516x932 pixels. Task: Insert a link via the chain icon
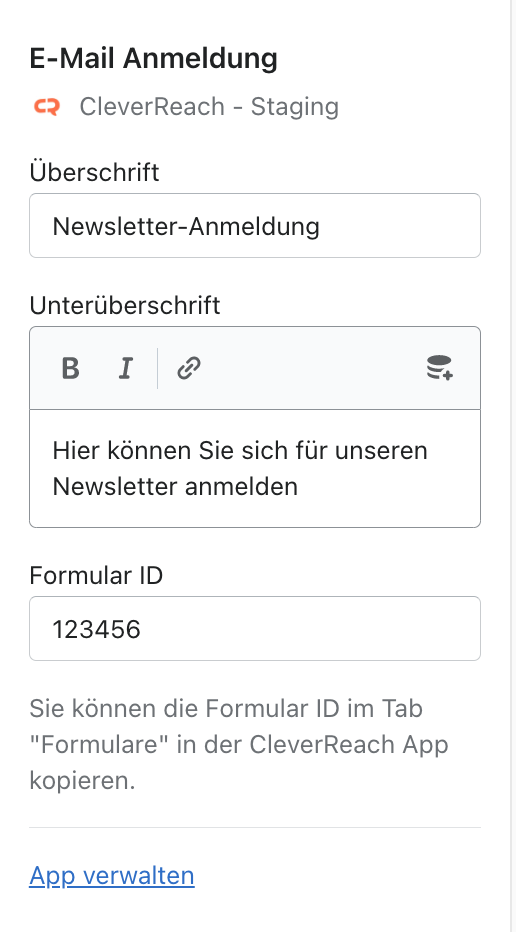(x=189, y=369)
